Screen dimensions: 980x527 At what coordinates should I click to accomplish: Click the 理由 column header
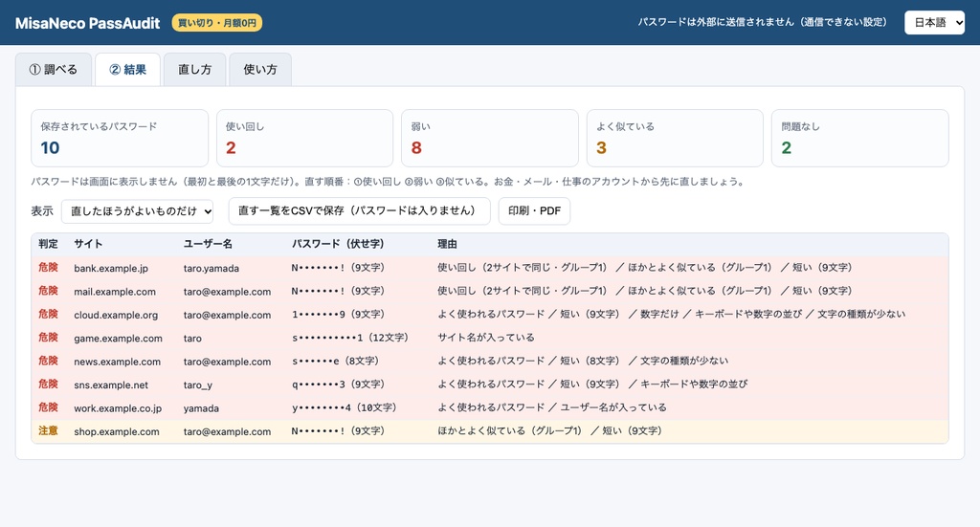tap(448, 244)
